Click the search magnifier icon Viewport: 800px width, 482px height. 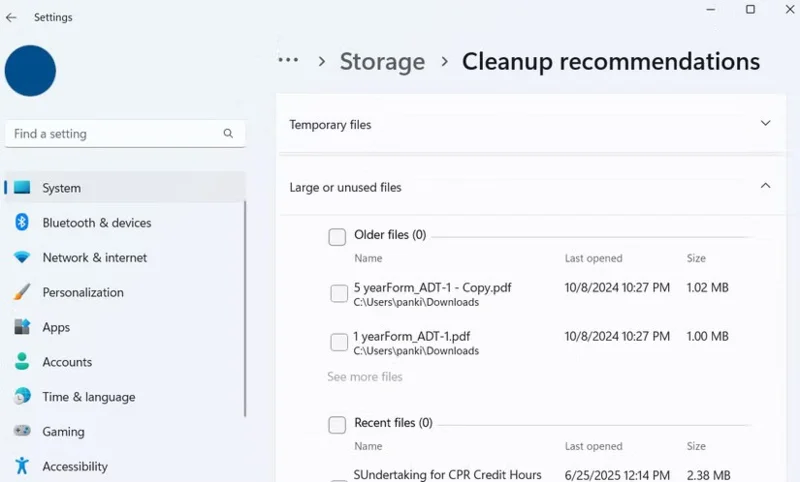pyautogui.click(x=228, y=133)
